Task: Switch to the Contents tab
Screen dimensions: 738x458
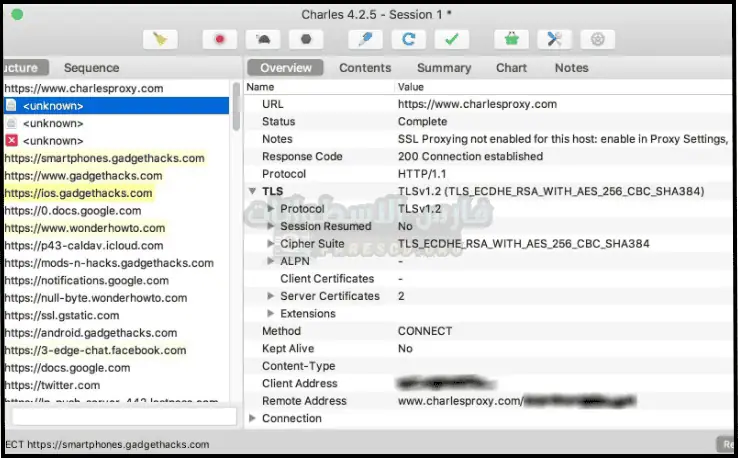Action: point(365,68)
